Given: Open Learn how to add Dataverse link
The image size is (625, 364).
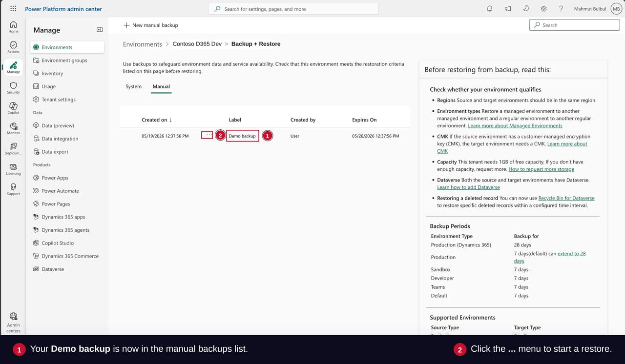Looking at the screenshot, I should pos(468,187).
